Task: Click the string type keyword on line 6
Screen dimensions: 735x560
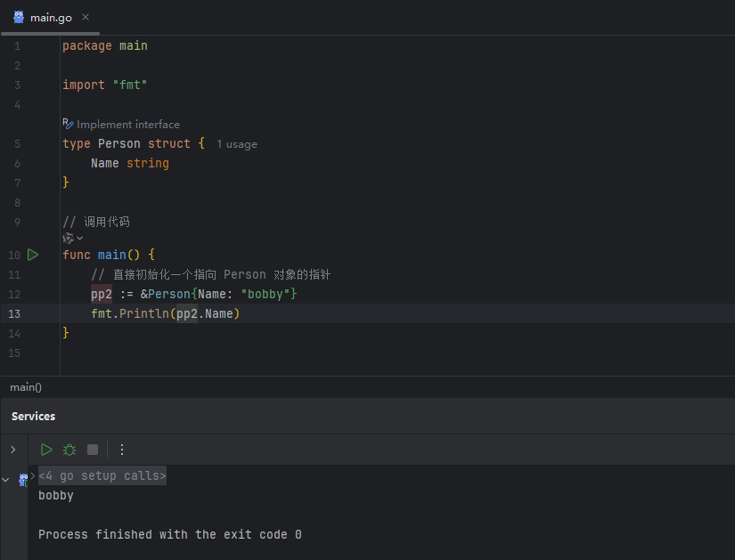Action: [148, 163]
